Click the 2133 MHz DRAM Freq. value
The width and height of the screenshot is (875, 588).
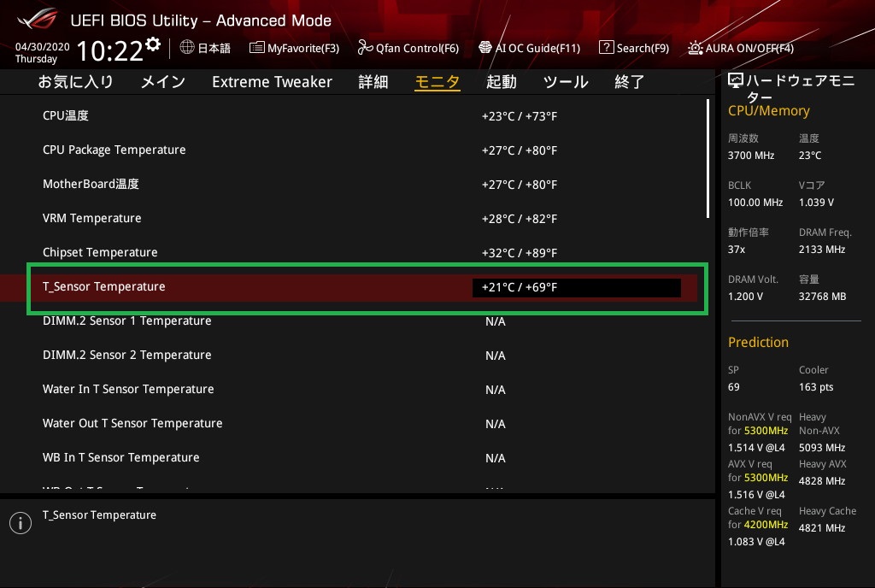(x=821, y=250)
